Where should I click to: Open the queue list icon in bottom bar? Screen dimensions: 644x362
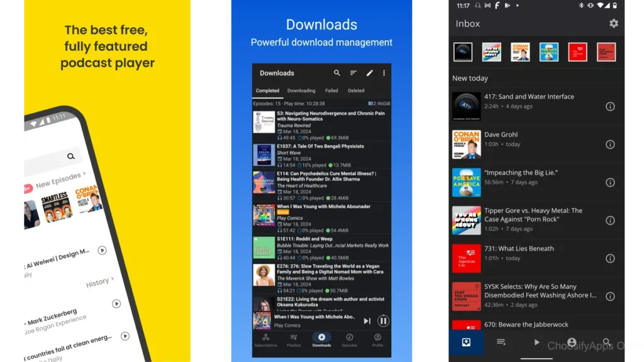click(x=501, y=341)
